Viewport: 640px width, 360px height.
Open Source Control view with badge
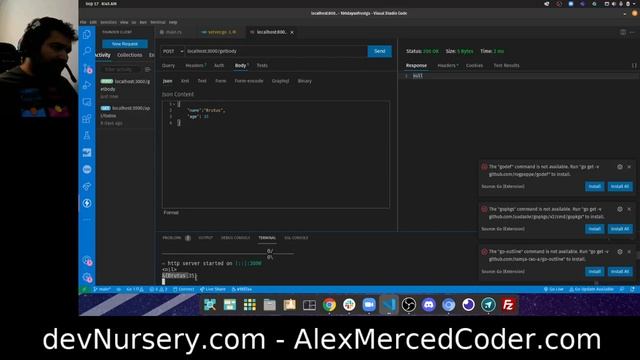point(87,68)
